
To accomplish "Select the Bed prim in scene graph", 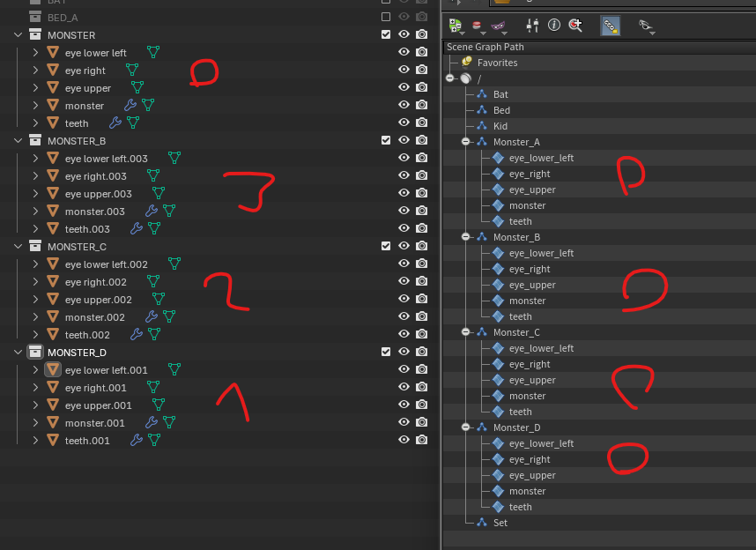I will pos(501,110).
